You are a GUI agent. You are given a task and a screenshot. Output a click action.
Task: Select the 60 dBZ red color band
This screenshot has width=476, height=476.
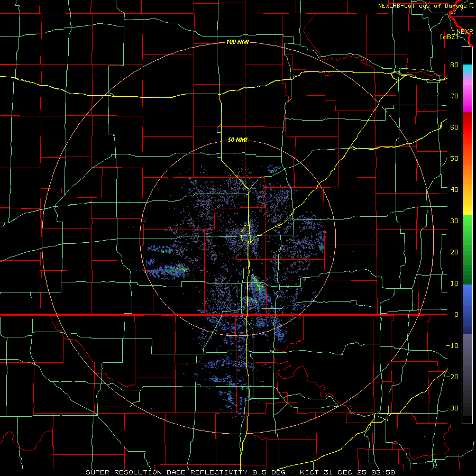(x=467, y=127)
